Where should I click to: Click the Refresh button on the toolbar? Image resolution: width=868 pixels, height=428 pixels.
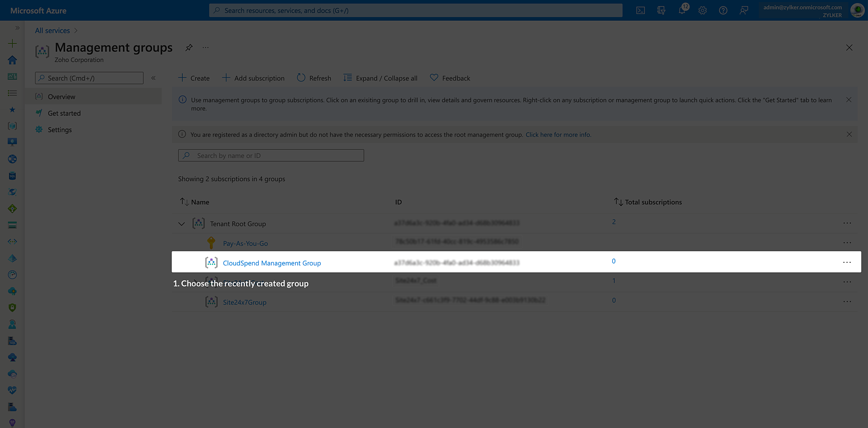point(313,78)
